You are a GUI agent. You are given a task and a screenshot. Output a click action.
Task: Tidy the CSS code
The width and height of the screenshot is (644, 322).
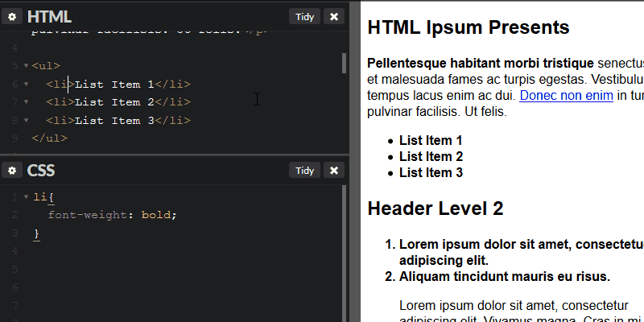click(304, 171)
